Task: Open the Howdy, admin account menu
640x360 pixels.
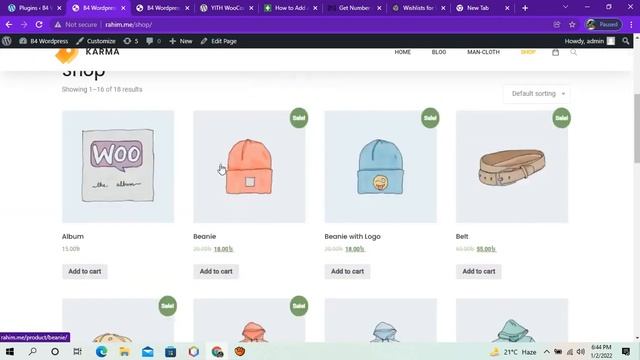Action: click(x=589, y=41)
